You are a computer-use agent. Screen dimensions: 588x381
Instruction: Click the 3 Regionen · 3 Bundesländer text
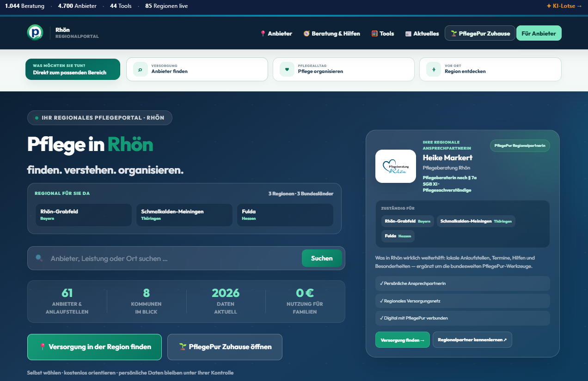point(301,194)
